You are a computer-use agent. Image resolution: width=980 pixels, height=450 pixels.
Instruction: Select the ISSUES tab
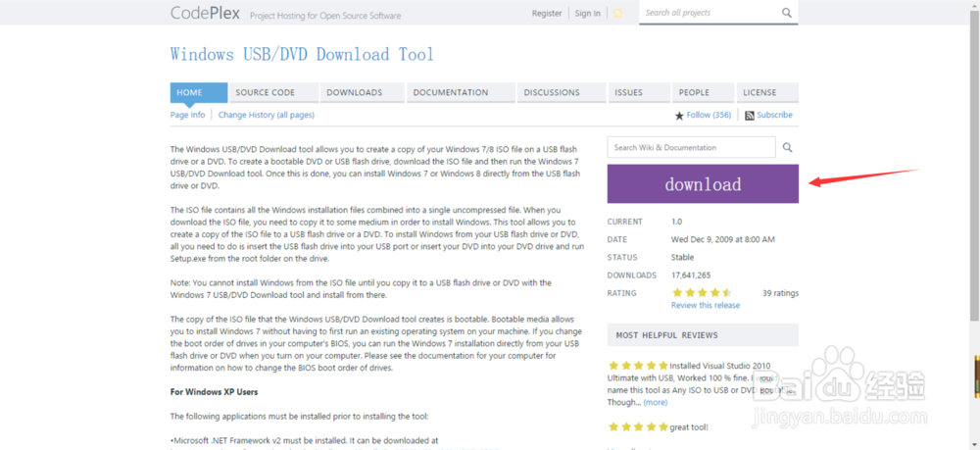pyautogui.click(x=639, y=92)
